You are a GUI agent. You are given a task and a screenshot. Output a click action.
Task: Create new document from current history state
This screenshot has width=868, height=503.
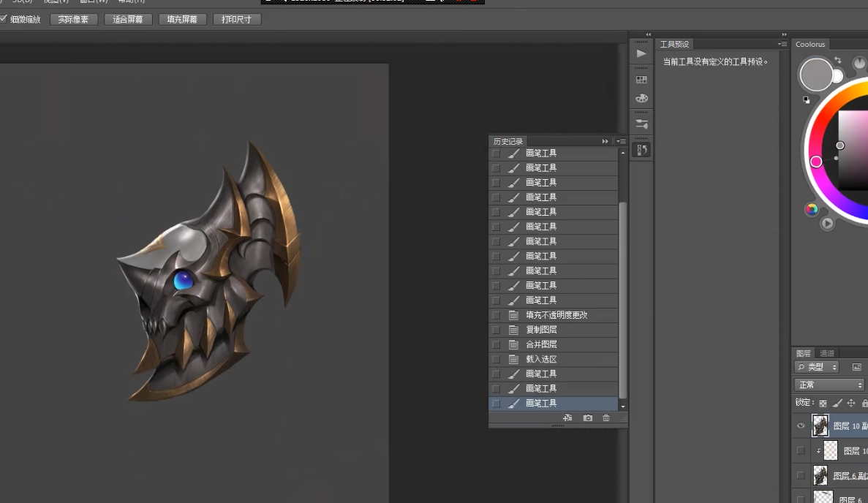pos(567,418)
